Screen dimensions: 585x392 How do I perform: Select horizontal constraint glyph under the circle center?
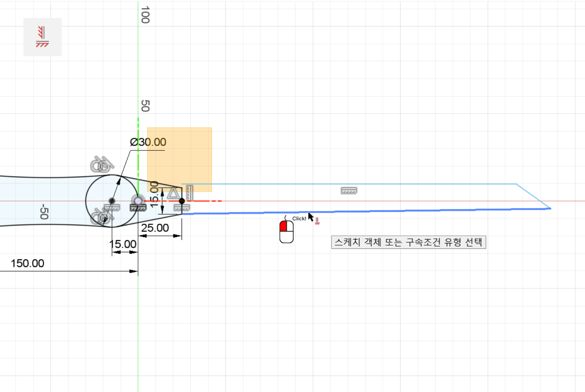(112, 207)
